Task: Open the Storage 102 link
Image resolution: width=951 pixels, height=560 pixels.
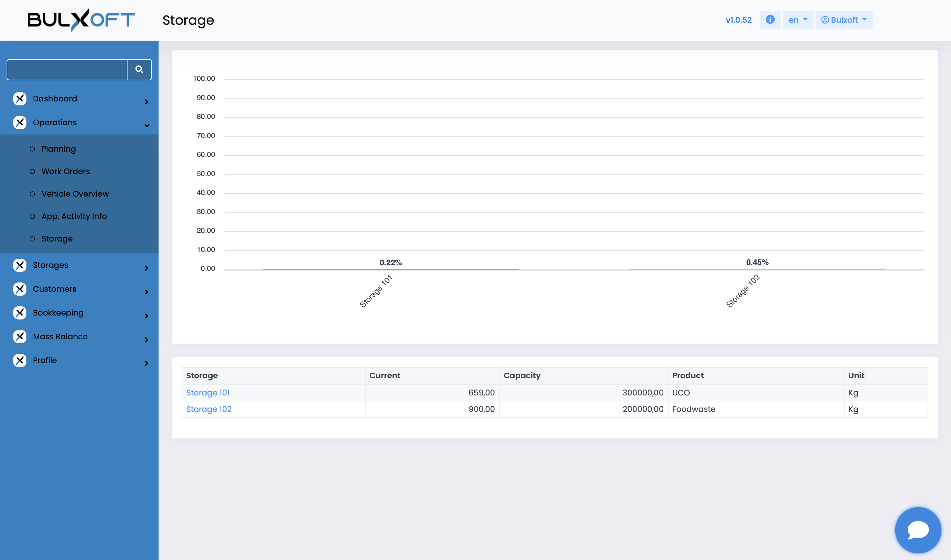Action: tap(209, 409)
